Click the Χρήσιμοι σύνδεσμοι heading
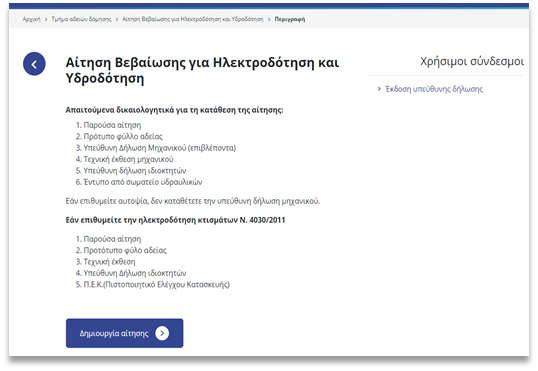538x371 pixels. coord(472,61)
